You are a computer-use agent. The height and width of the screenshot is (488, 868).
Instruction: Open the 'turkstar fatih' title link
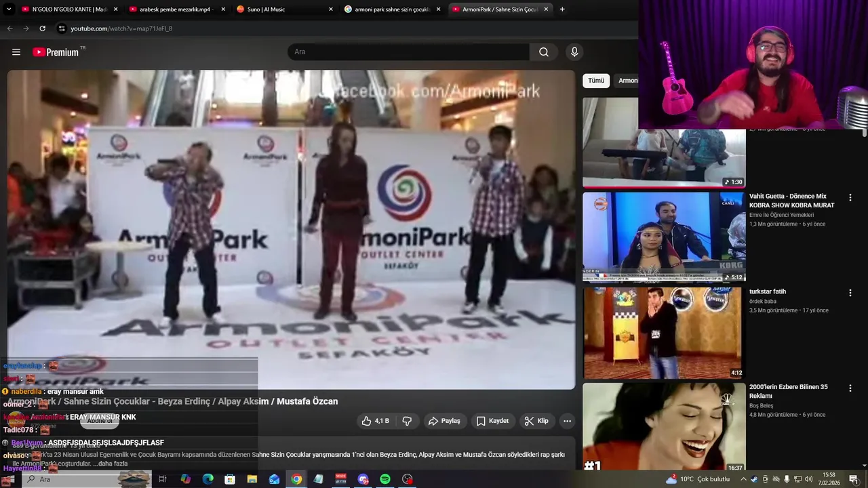pos(768,291)
